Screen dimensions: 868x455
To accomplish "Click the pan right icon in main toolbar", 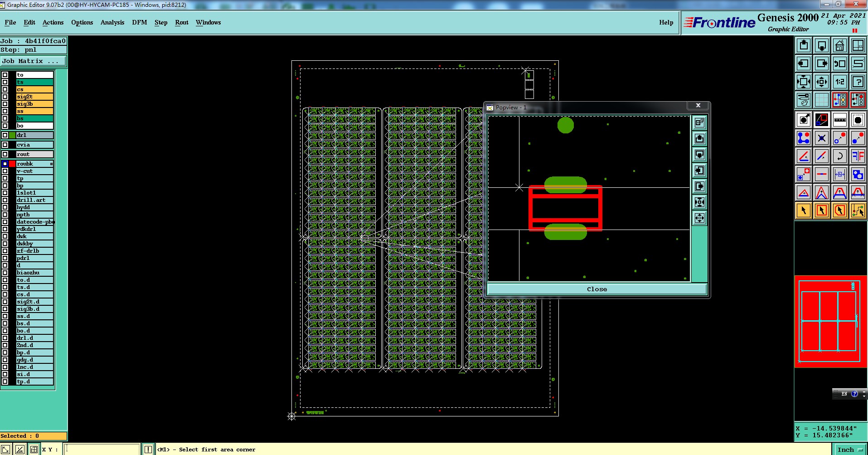I will click(x=822, y=64).
